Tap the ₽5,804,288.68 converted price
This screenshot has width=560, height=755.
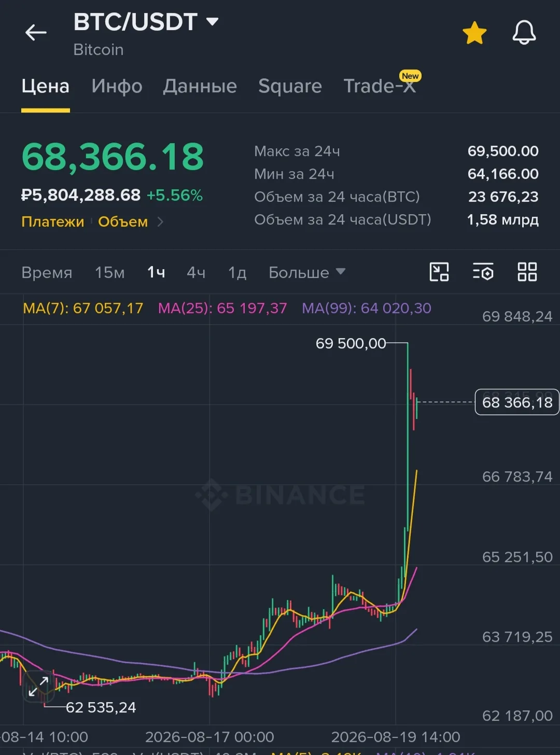pyautogui.click(x=81, y=195)
